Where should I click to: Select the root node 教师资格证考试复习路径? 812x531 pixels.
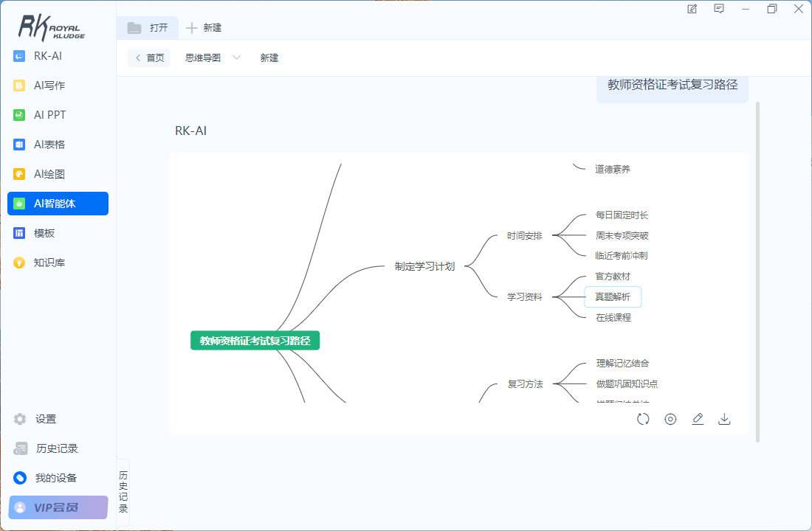click(x=255, y=341)
